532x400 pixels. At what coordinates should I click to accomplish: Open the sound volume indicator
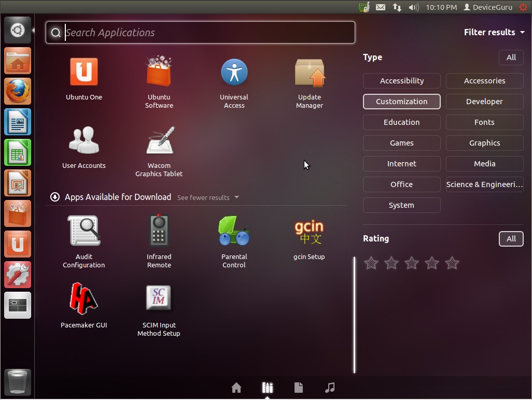click(414, 7)
